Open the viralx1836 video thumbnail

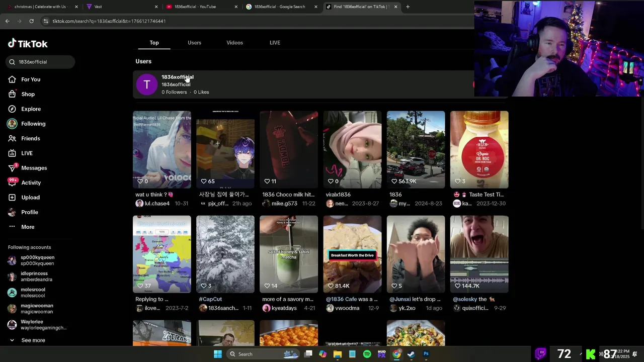pyautogui.click(x=352, y=149)
